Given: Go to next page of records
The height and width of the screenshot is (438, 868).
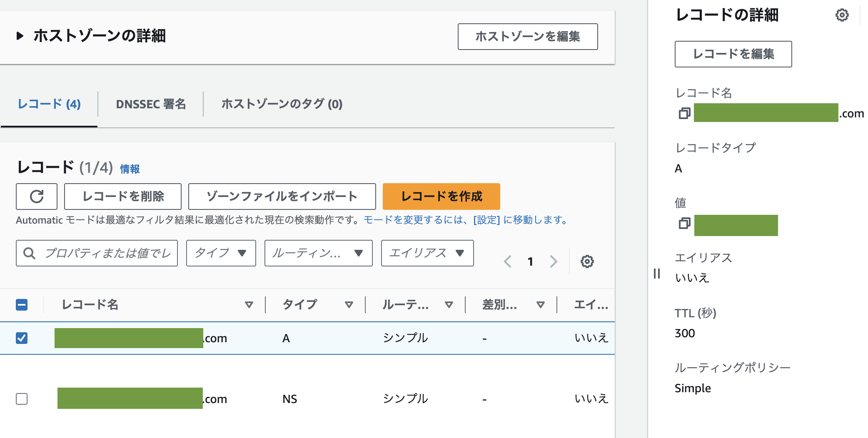Looking at the screenshot, I should point(554,261).
